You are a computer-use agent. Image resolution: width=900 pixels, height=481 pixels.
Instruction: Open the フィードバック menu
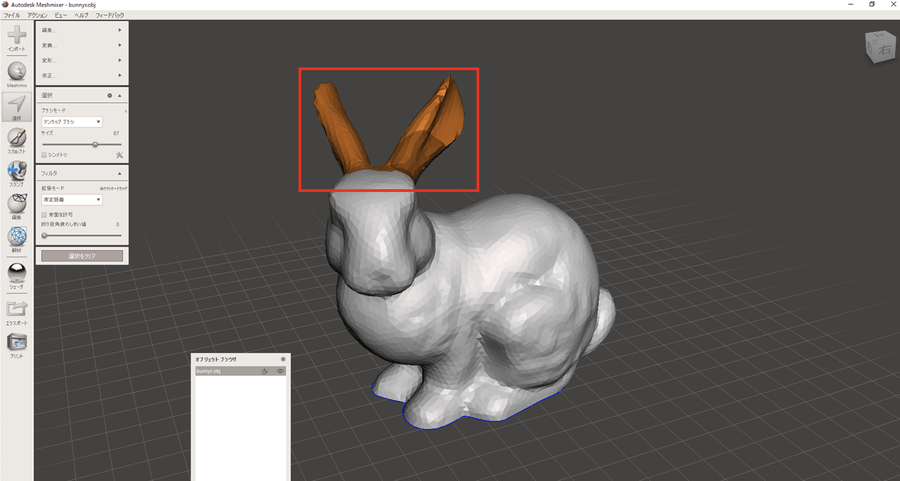click(x=110, y=15)
